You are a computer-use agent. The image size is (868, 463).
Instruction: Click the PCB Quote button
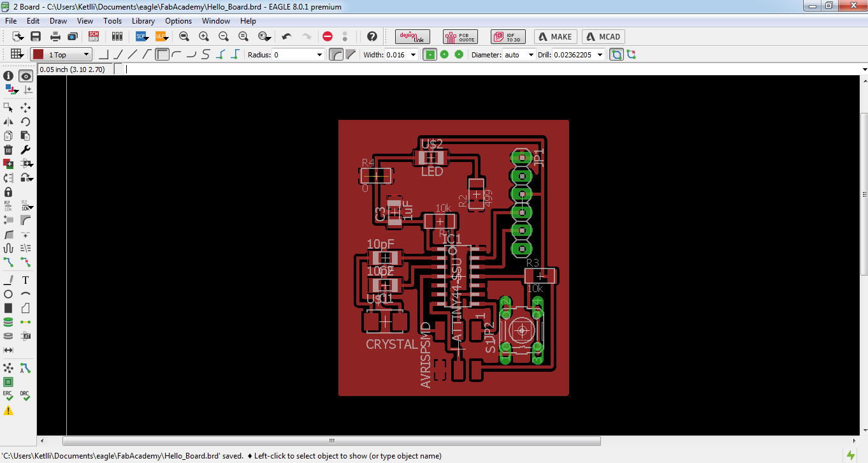point(460,36)
